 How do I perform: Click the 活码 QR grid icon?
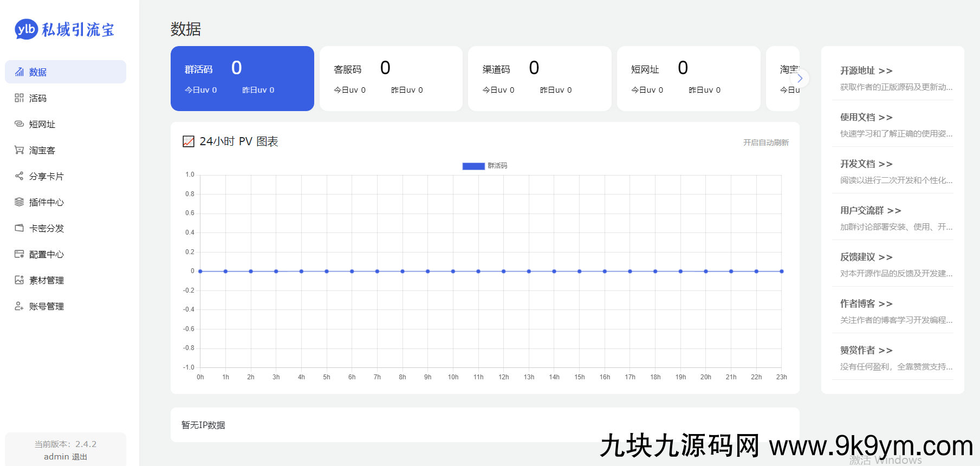pyautogui.click(x=19, y=98)
